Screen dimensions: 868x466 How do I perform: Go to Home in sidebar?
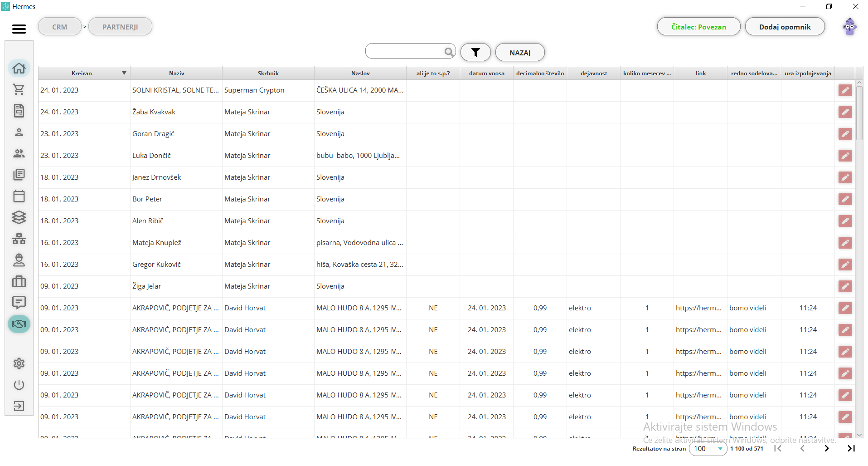tap(19, 68)
